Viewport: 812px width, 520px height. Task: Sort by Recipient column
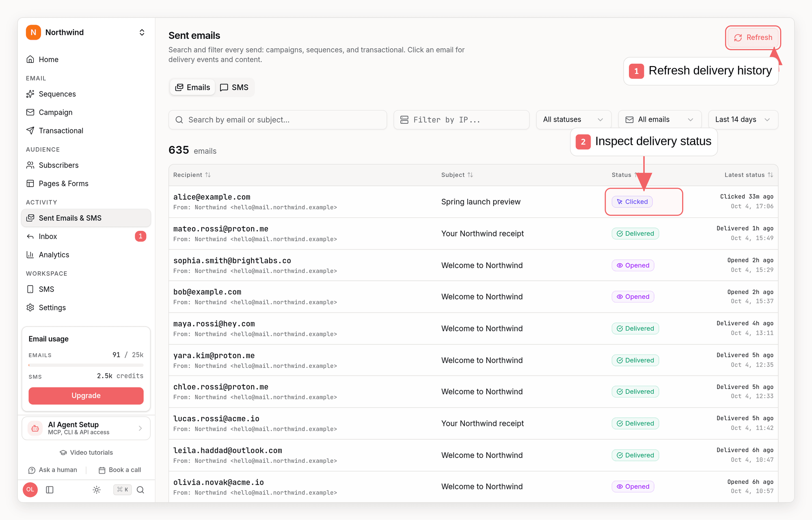pyautogui.click(x=192, y=175)
